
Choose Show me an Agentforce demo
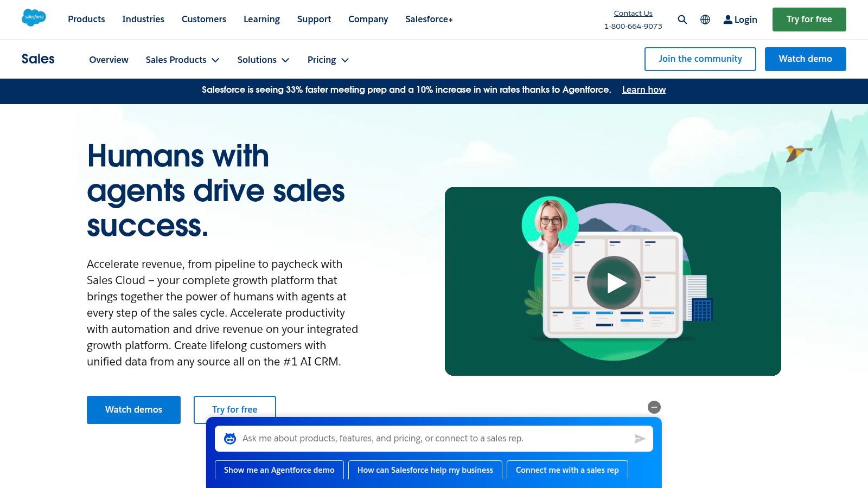(279, 470)
